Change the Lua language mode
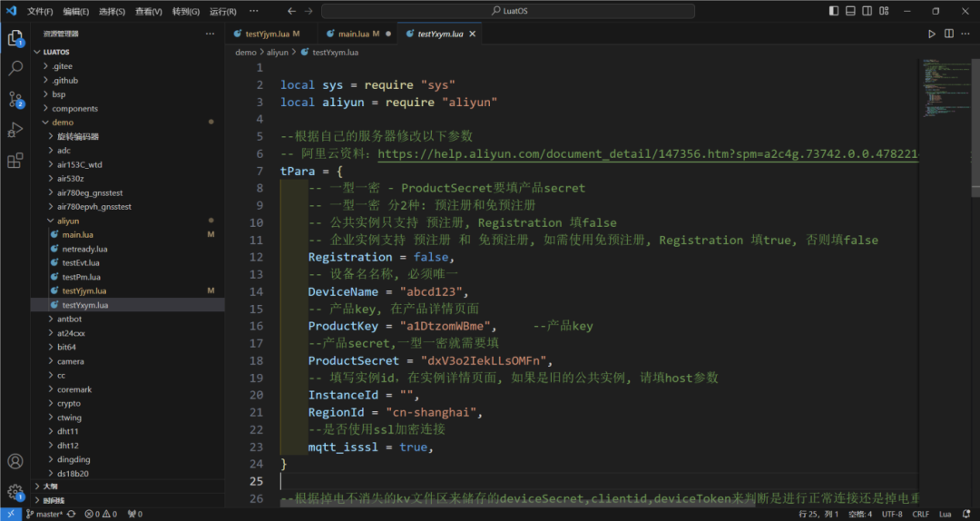The image size is (980, 521). (945, 514)
